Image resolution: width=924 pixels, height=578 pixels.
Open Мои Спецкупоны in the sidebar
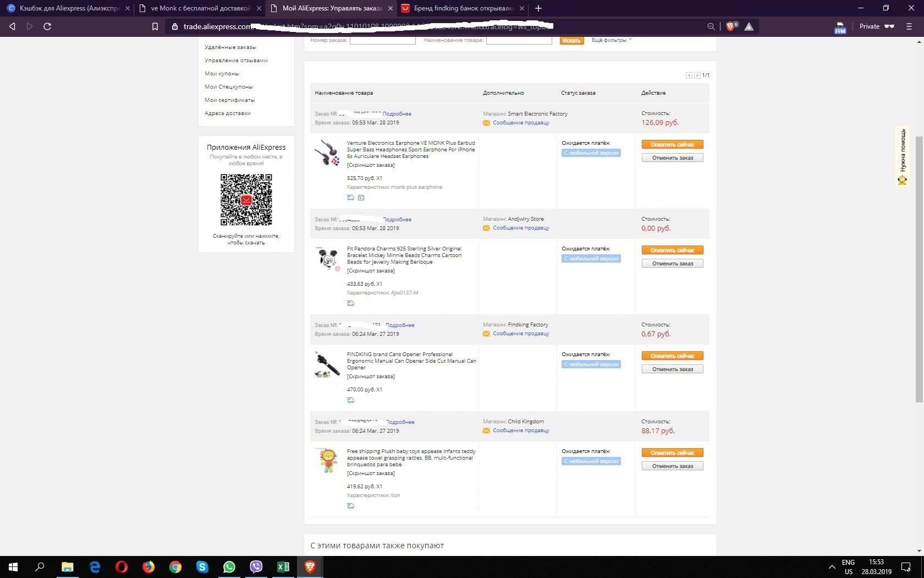[229, 87]
